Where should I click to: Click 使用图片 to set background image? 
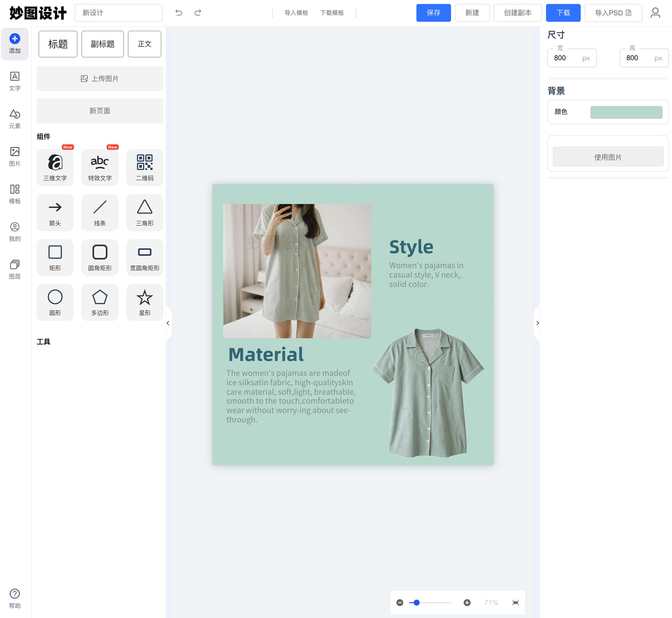(608, 156)
